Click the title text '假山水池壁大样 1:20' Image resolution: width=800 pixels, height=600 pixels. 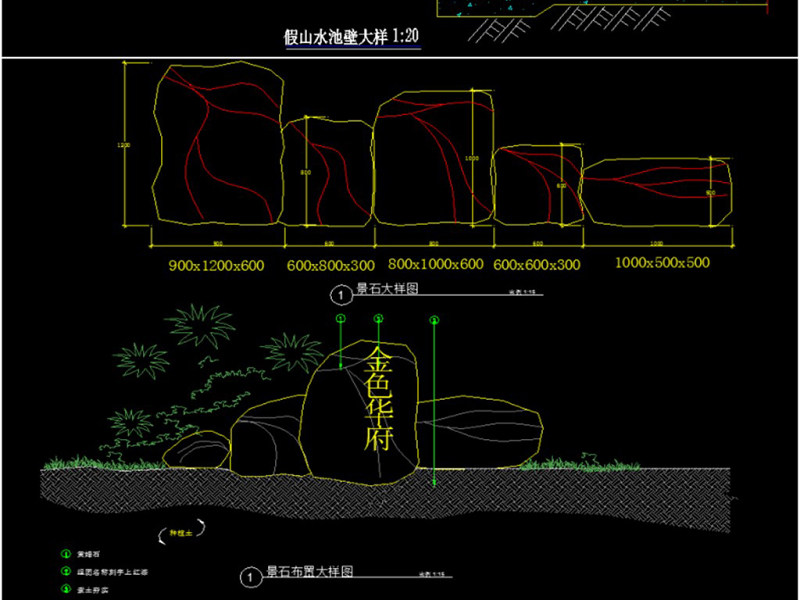352,37
